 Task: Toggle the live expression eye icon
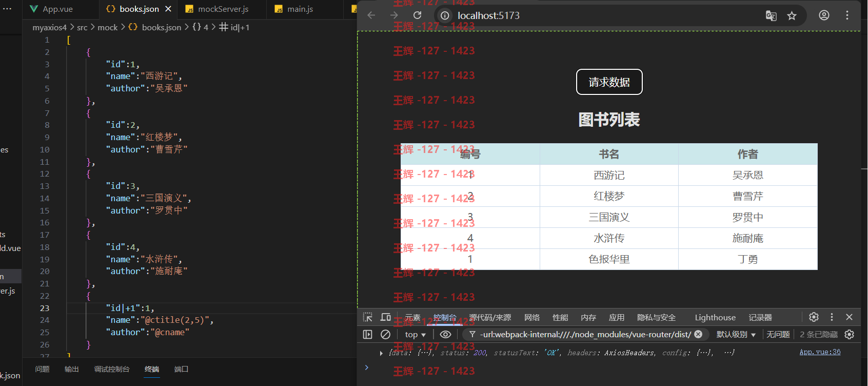[x=445, y=335]
